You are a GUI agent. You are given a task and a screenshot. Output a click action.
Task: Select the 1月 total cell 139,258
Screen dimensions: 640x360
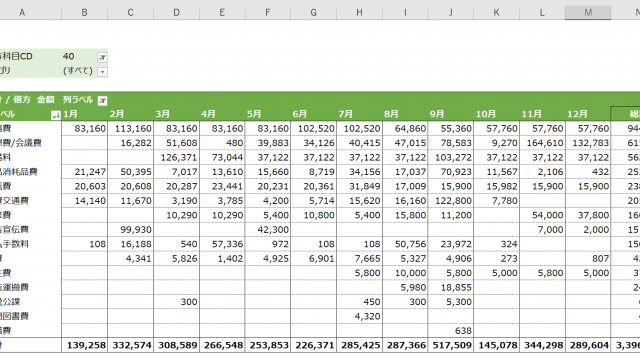(84, 345)
